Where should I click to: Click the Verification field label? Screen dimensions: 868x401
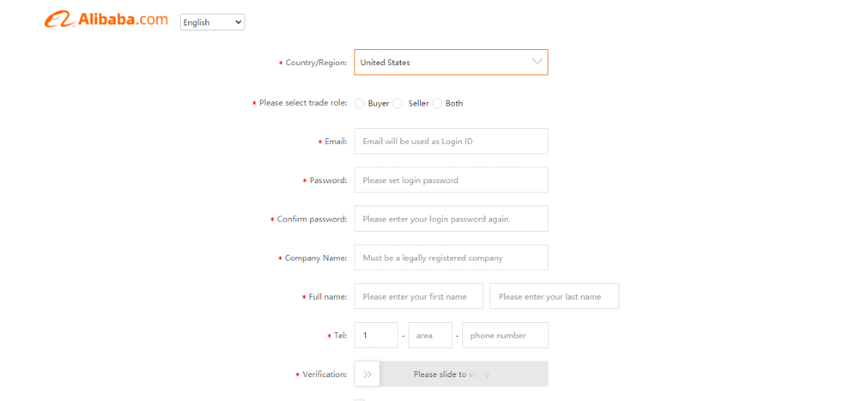[x=324, y=374]
